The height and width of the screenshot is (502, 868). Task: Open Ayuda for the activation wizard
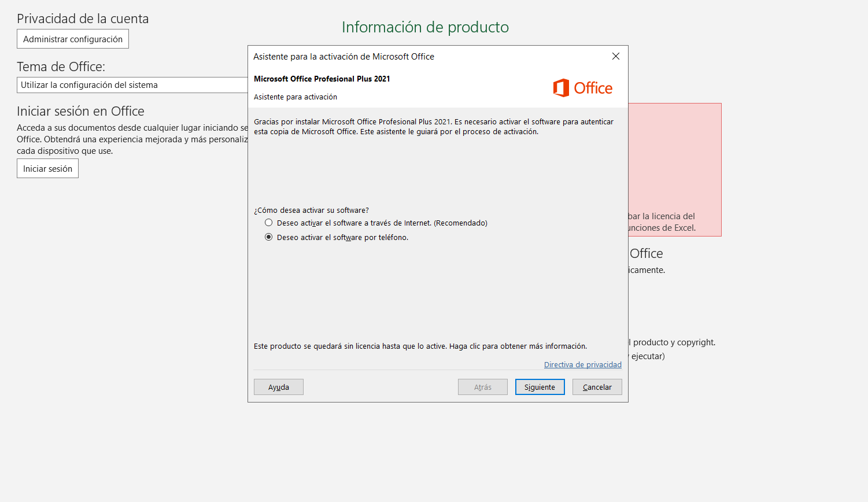click(278, 387)
